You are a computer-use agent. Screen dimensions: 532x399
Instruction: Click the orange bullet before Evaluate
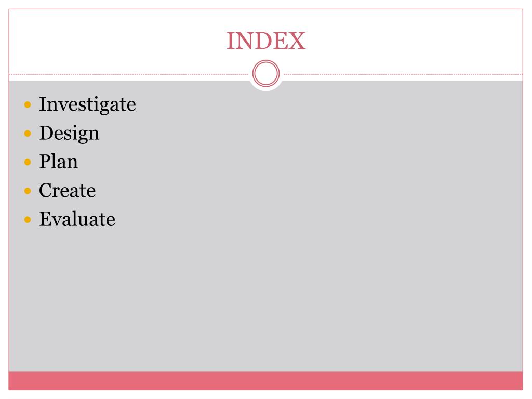pyautogui.click(x=28, y=220)
